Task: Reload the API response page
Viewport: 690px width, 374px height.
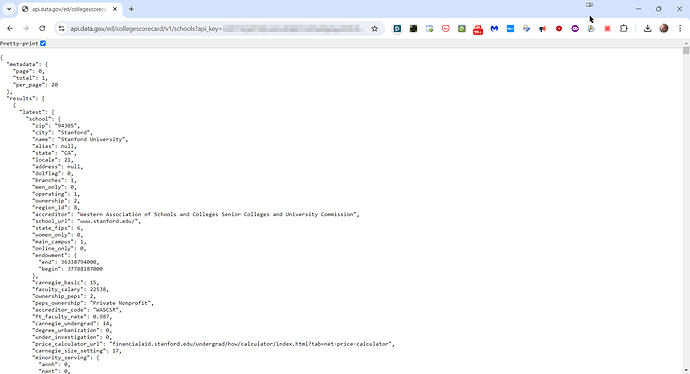Action: pyautogui.click(x=42, y=29)
